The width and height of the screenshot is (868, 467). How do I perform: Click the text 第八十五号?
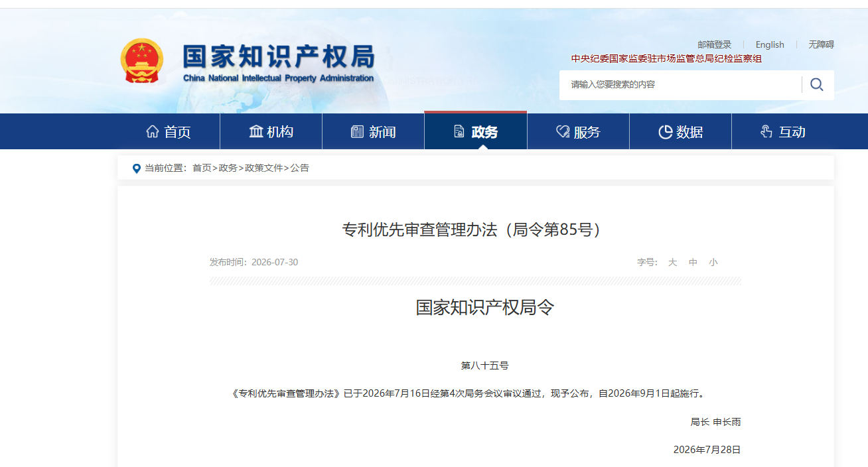pyautogui.click(x=484, y=366)
